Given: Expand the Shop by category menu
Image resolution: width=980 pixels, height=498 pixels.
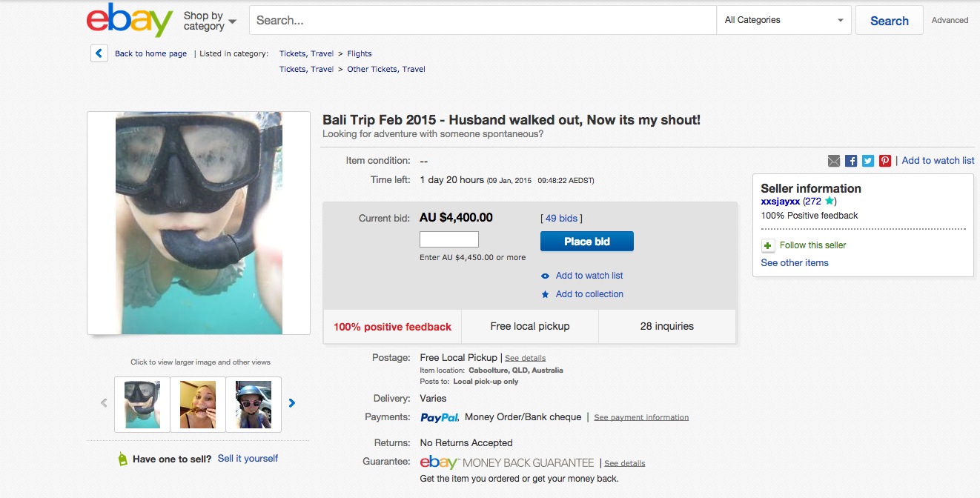Looking at the screenshot, I should pos(210,21).
